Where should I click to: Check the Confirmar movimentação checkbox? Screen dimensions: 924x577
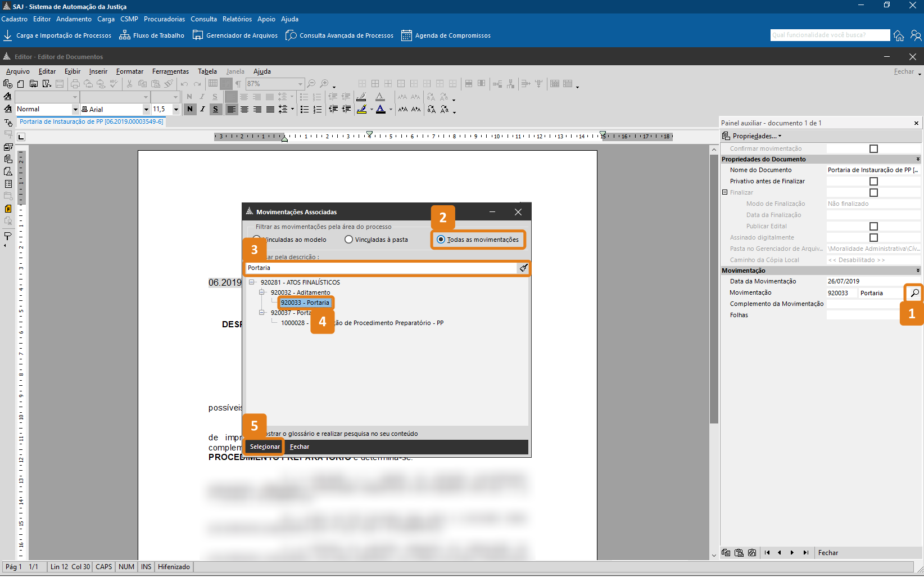pos(873,149)
